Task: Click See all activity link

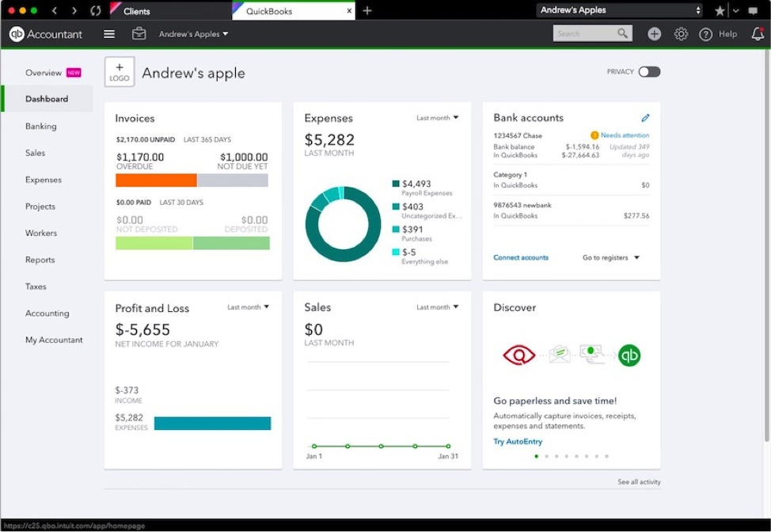Action: pos(639,482)
